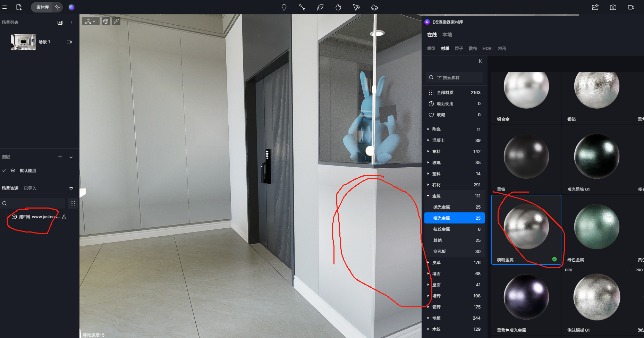This screenshot has height=338, width=644.
Task: Toggle camera icon beside 场景 1
Action: click(69, 42)
